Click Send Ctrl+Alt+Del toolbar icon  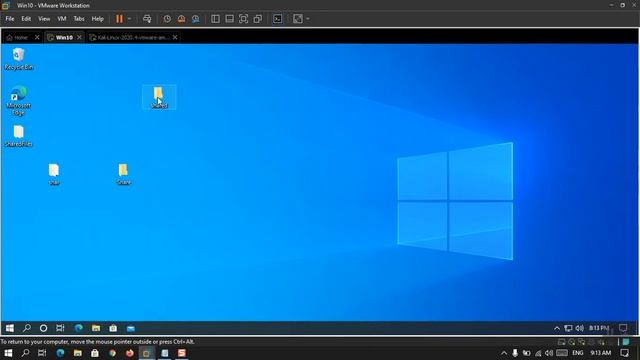pos(147,19)
